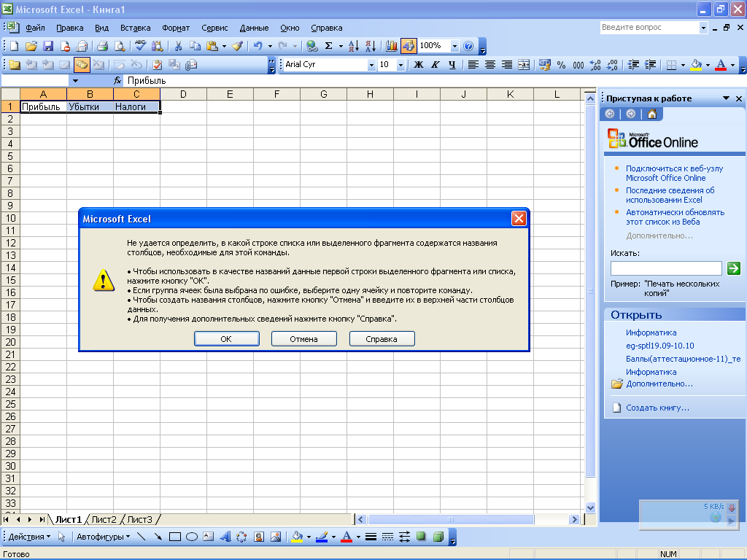
Task: Insert WordArt from drawing toolbar
Action: point(225,537)
